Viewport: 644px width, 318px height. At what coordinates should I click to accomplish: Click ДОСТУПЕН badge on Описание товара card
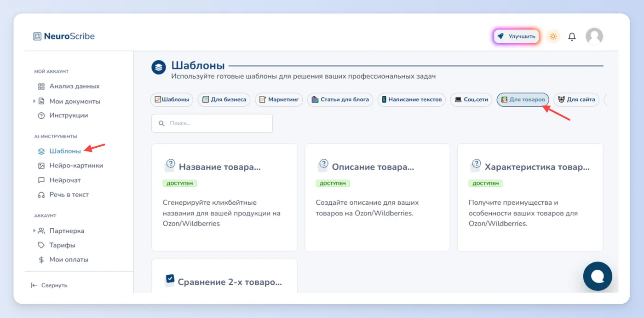click(333, 183)
